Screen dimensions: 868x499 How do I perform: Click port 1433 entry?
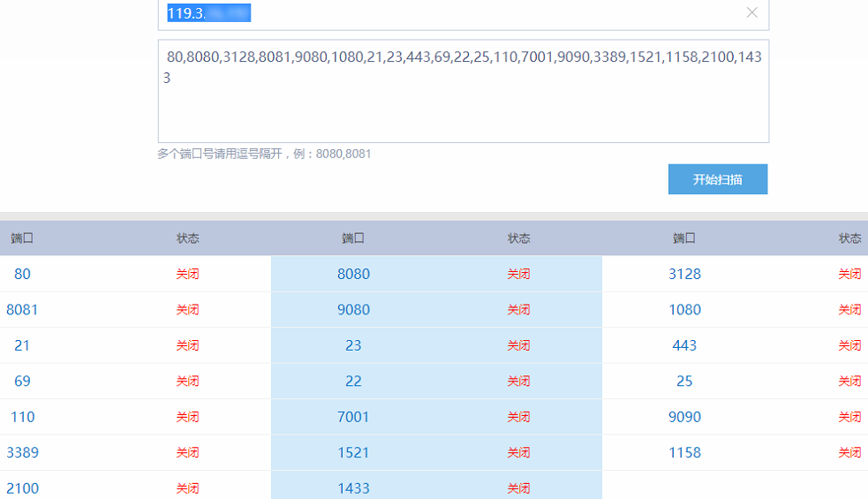pos(353,488)
